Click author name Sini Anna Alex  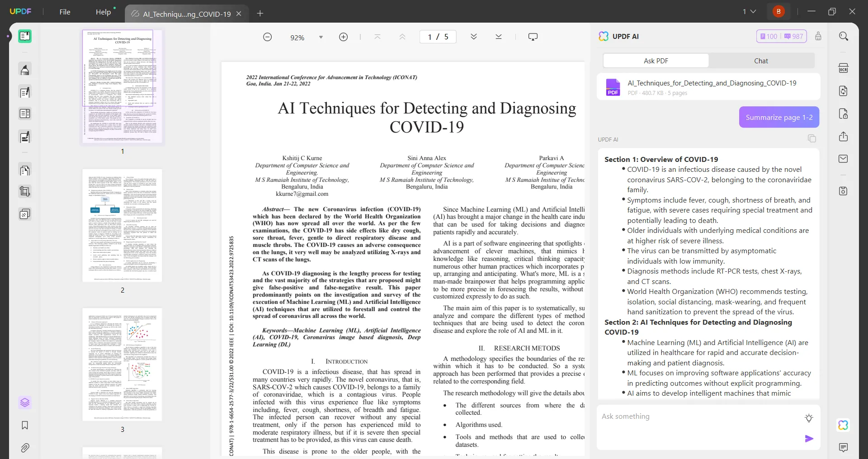[427, 158]
